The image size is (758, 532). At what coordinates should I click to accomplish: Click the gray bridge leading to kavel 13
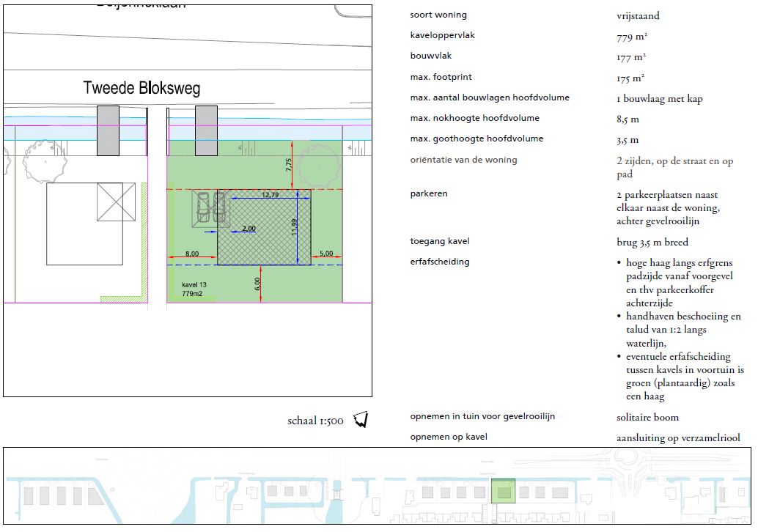coord(206,130)
